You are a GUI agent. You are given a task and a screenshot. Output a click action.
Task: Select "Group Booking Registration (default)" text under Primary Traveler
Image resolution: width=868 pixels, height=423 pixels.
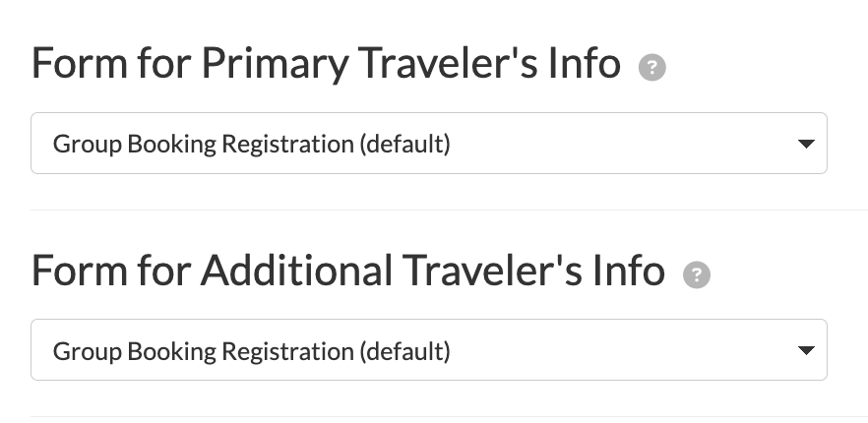click(251, 145)
